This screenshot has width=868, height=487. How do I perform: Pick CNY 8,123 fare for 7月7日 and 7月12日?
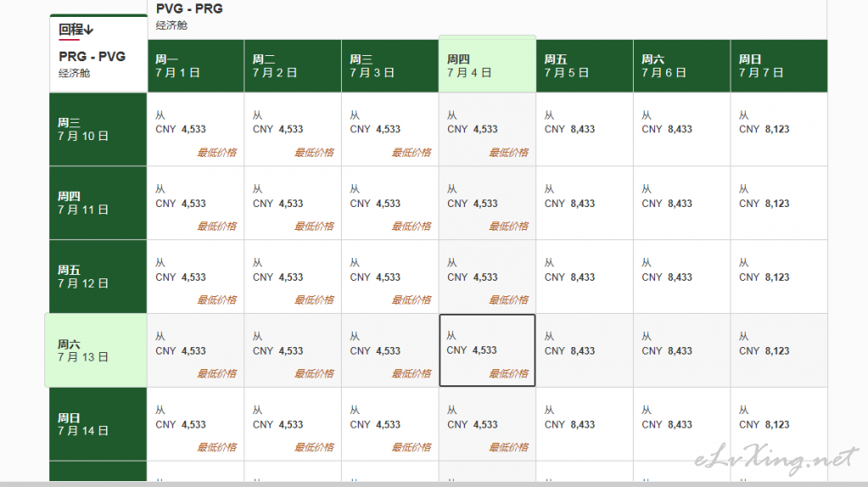pos(779,277)
